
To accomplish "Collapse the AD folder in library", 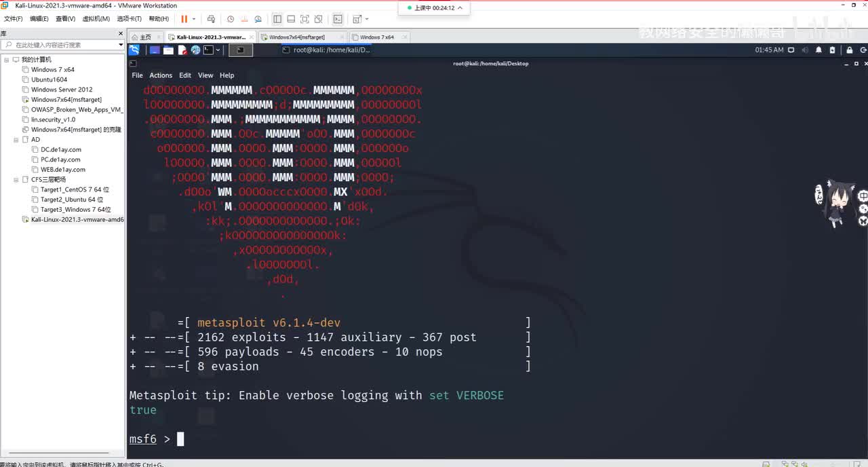I will click(x=16, y=140).
